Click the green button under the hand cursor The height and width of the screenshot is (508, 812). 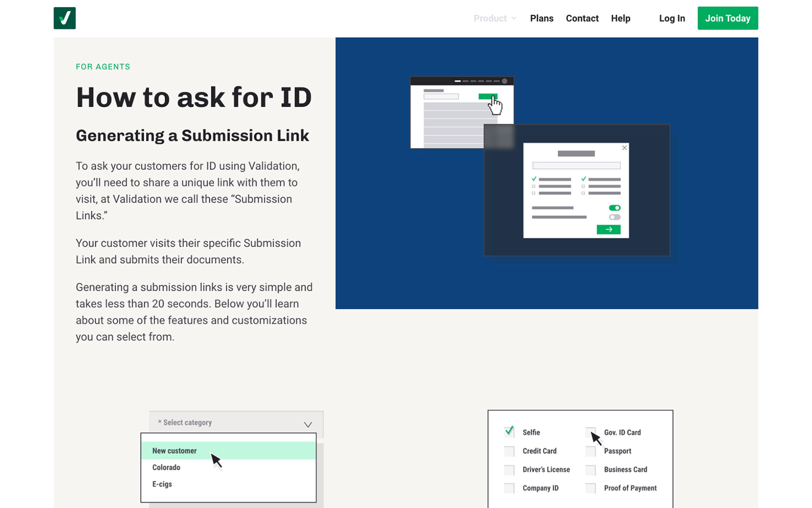tap(488, 97)
